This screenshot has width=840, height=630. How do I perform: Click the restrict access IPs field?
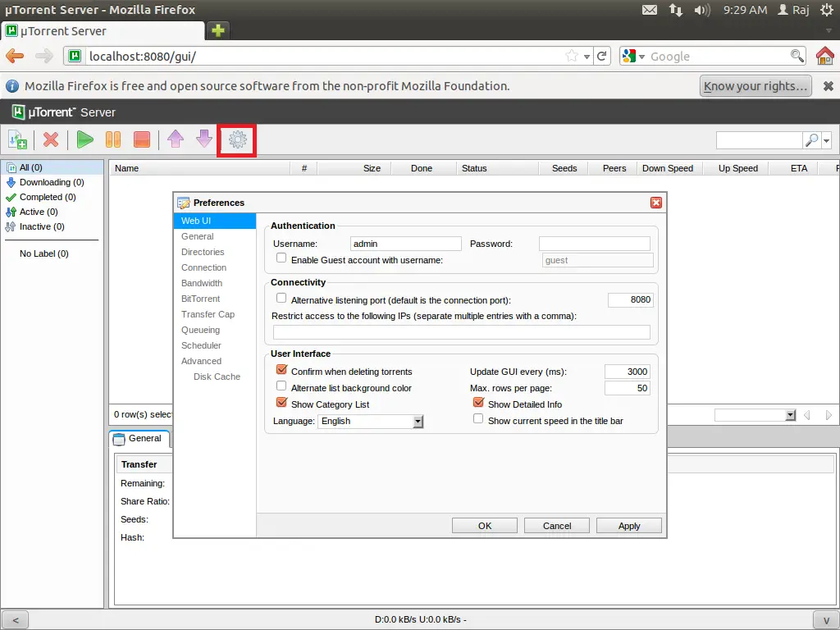pos(461,332)
